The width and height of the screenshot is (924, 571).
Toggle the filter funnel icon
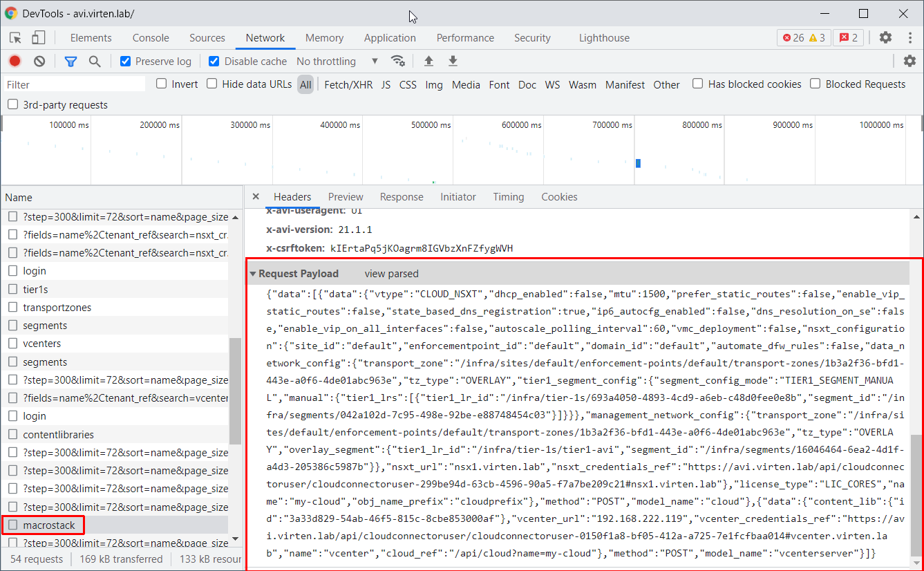click(70, 62)
